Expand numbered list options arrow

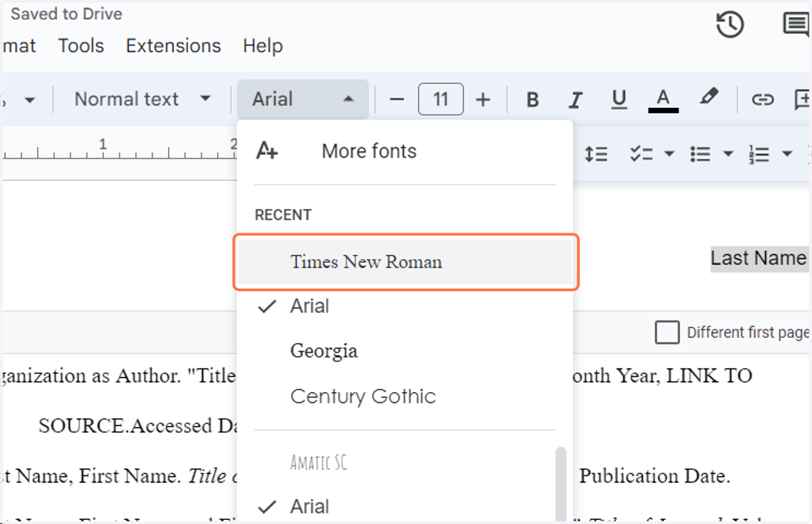coord(787,154)
